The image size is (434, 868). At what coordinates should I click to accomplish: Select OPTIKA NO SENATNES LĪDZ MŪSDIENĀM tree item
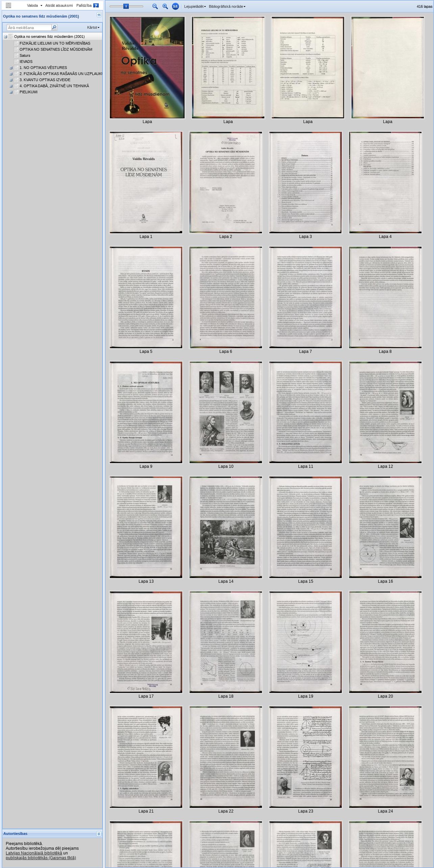pyautogui.click(x=56, y=49)
